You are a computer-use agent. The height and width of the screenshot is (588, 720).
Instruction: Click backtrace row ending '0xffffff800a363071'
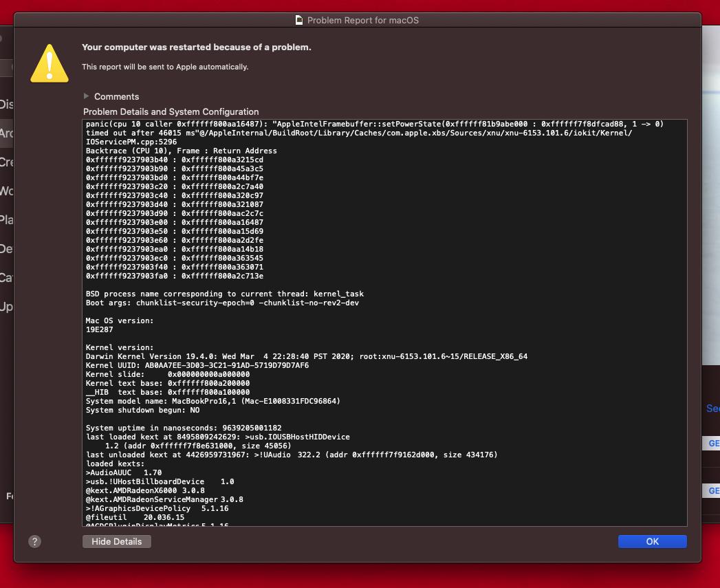point(175,268)
